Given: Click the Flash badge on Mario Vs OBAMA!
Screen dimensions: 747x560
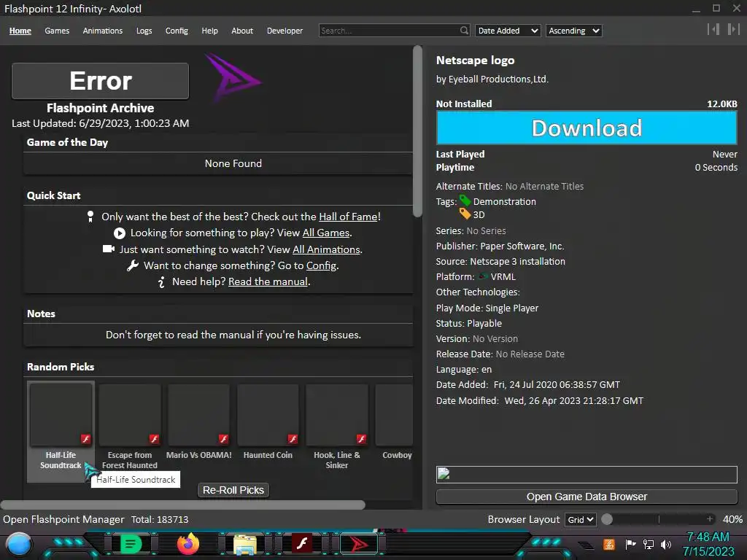Looking at the screenshot, I should pyautogui.click(x=223, y=438).
